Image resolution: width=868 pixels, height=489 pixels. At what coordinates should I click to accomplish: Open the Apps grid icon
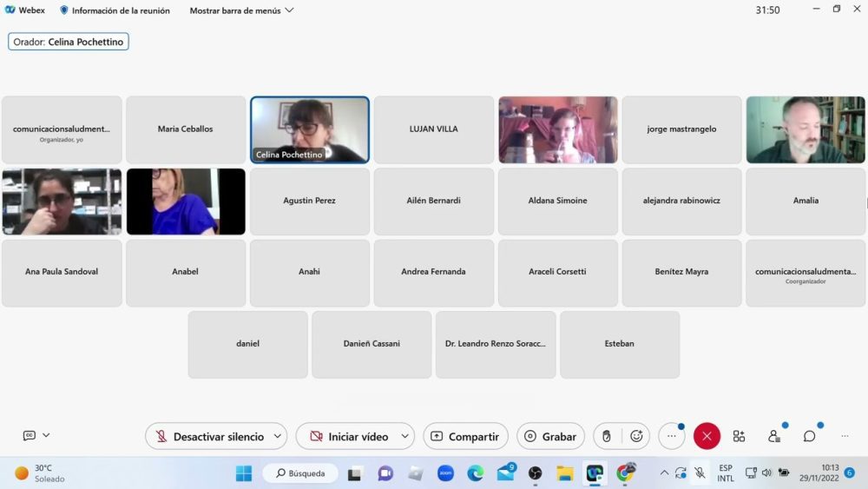coord(739,436)
